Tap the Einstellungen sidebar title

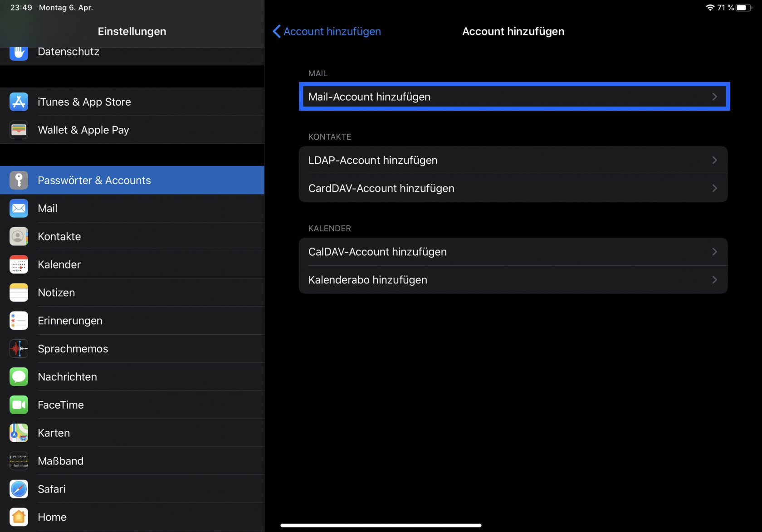[132, 31]
